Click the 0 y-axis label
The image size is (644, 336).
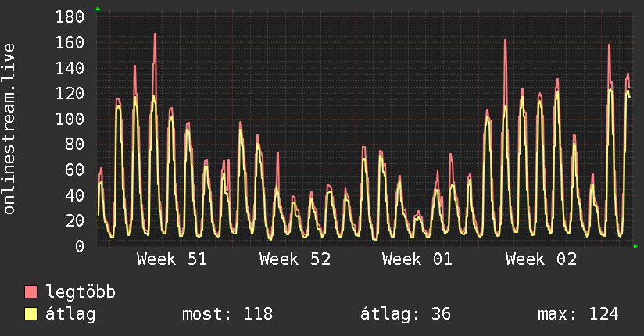[80, 246]
